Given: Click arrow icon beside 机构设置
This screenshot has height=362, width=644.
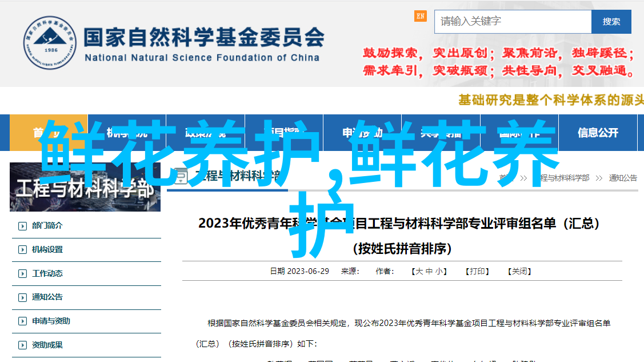Looking at the screenshot, I should point(23,250).
